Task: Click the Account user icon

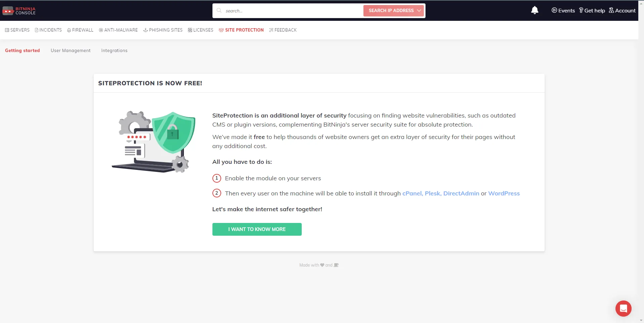Action: pos(611,10)
